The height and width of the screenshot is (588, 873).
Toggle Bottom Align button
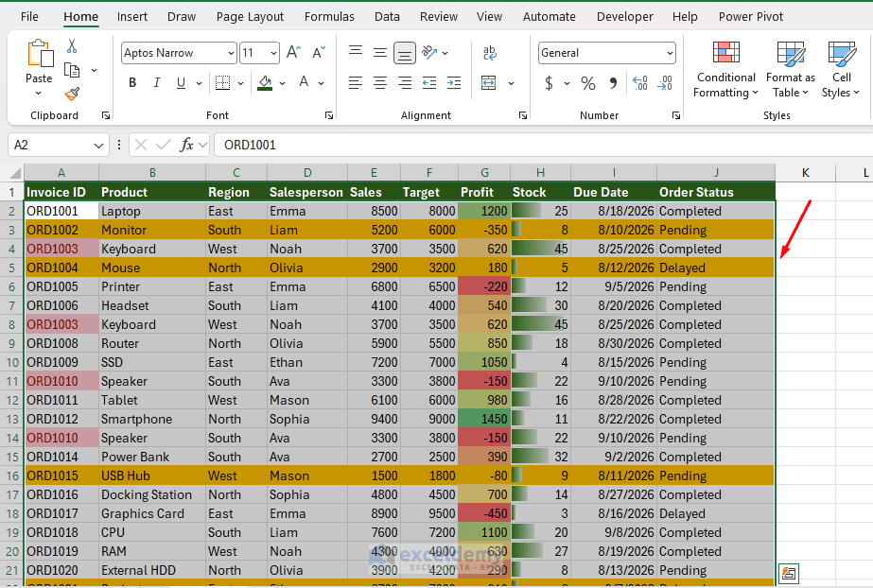click(x=405, y=53)
